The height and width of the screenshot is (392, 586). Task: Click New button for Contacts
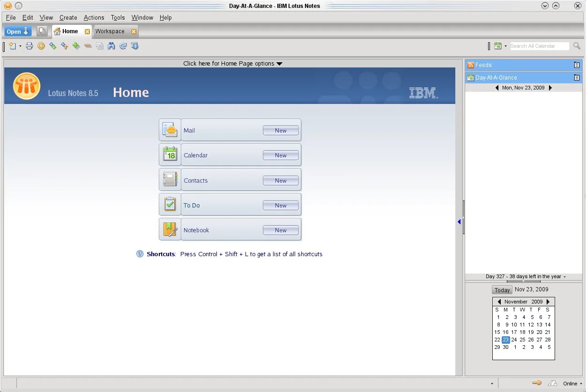click(281, 180)
